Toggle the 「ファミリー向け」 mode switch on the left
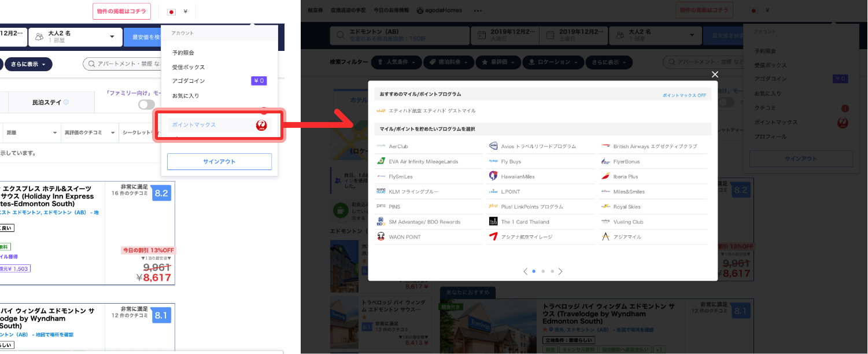Image resolution: width=868 pixels, height=354 pixels. (x=146, y=105)
